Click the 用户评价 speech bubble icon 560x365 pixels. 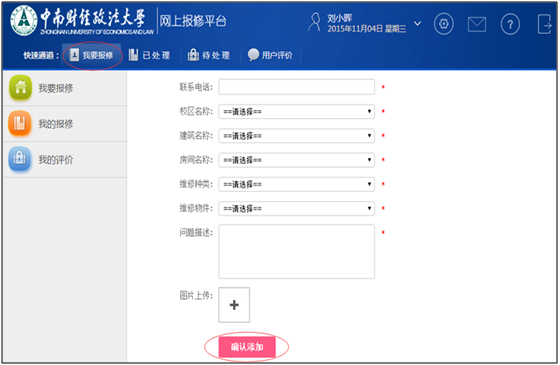click(x=253, y=55)
